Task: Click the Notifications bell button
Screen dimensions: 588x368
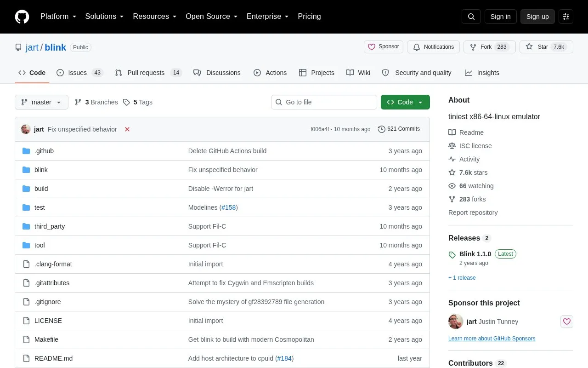Action: pos(433,47)
